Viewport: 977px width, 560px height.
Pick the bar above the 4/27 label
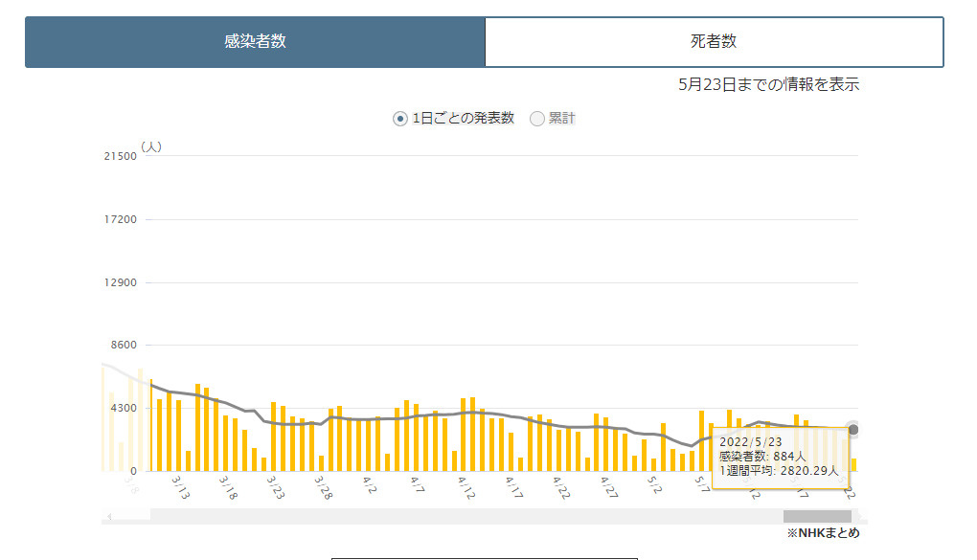[605, 444]
